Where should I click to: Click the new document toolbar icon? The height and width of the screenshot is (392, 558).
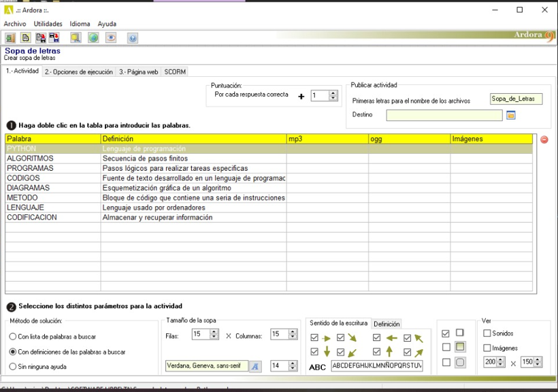[25, 37]
